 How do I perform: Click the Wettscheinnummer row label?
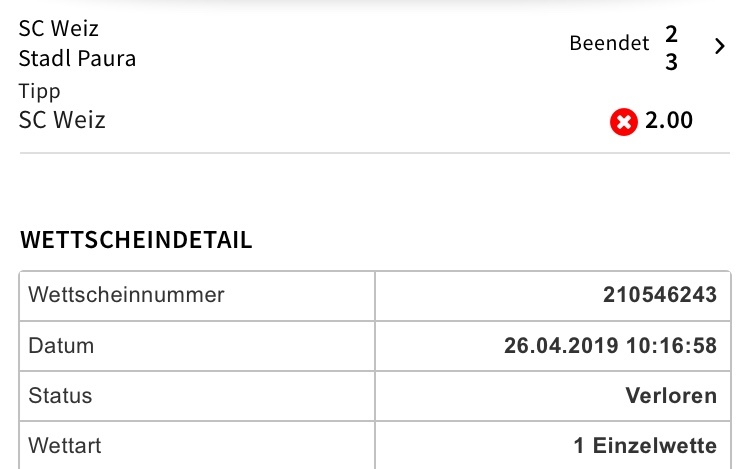click(x=126, y=295)
